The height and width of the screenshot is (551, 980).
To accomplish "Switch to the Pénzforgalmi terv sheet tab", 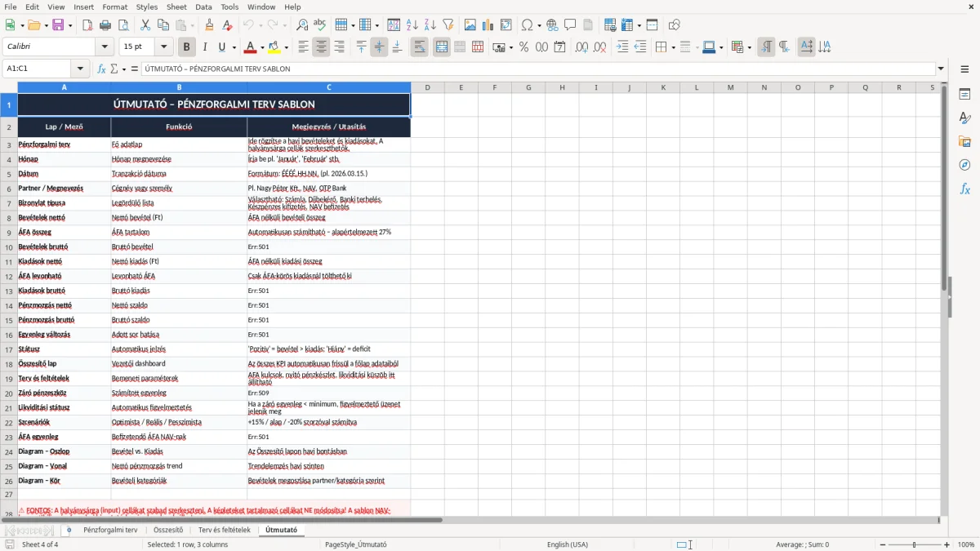I will point(110,530).
